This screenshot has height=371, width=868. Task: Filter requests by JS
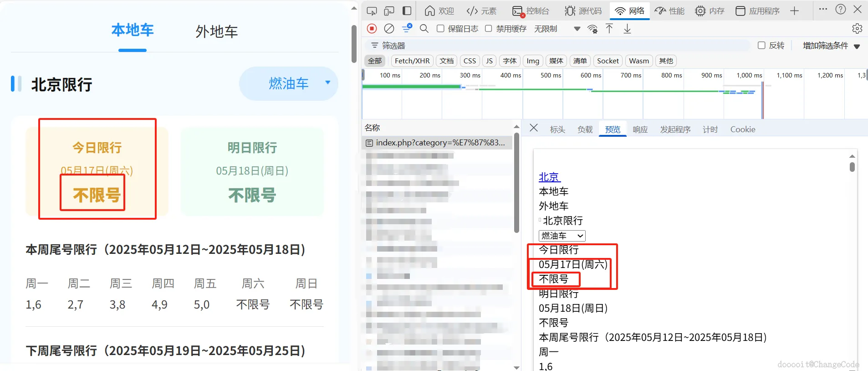pyautogui.click(x=489, y=61)
